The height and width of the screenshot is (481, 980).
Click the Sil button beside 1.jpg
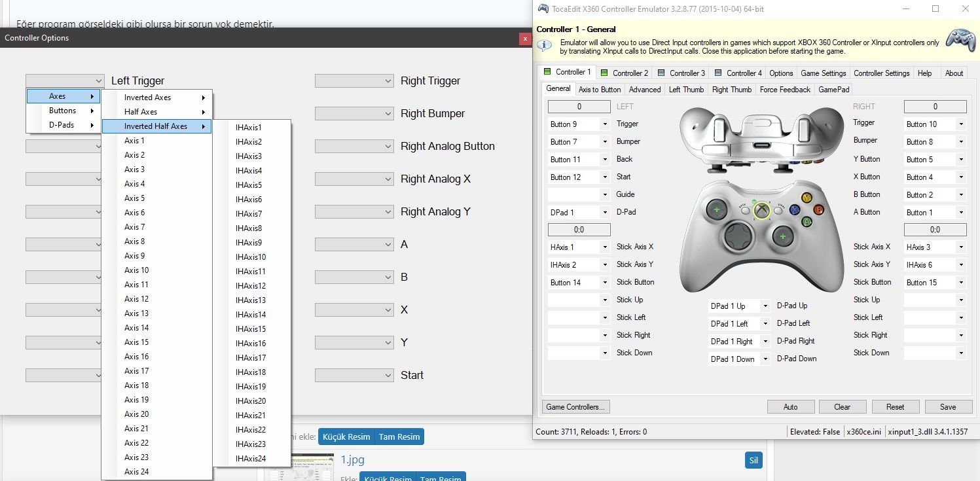point(754,461)
